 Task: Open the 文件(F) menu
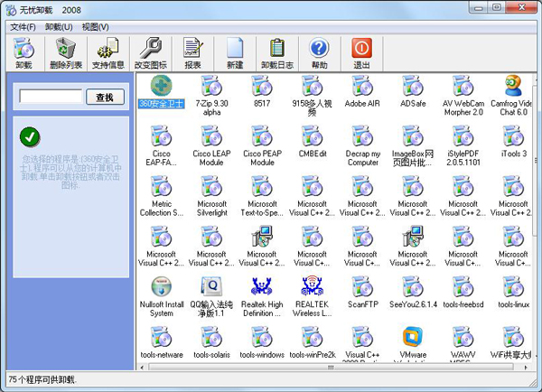pos(23,27)
